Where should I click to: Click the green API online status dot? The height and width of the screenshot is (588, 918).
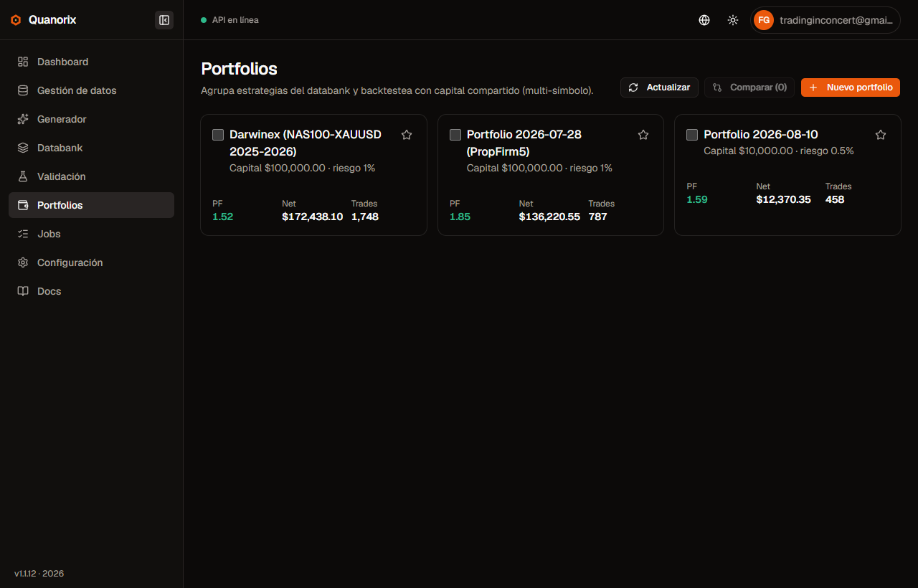(204, 20)
